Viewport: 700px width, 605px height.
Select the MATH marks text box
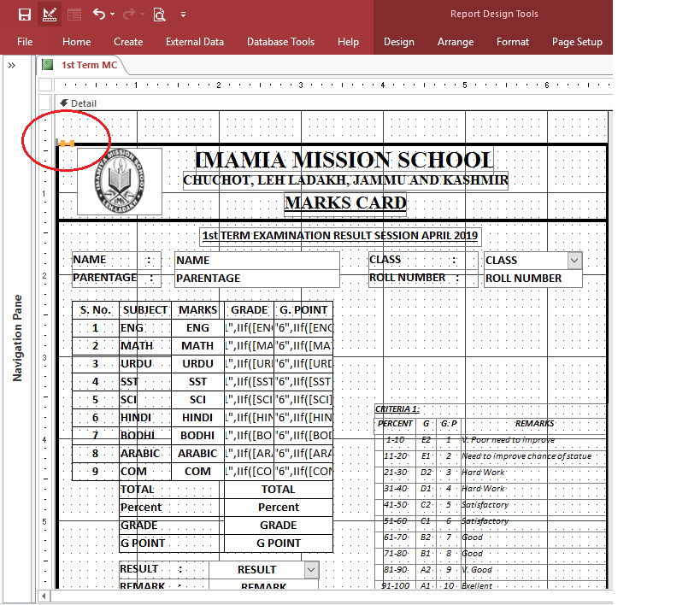[197, 346]
